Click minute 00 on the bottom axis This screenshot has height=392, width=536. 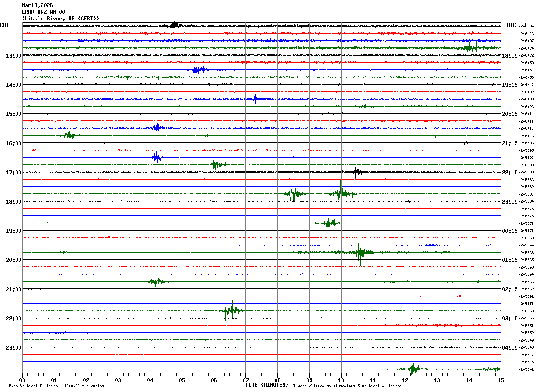coord(22,380)
